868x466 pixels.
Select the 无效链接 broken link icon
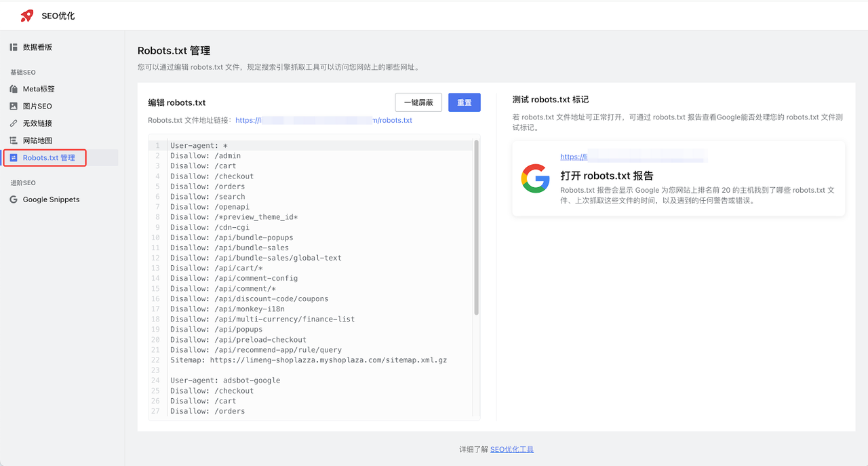pyautogui.click(x=14, y=123)
